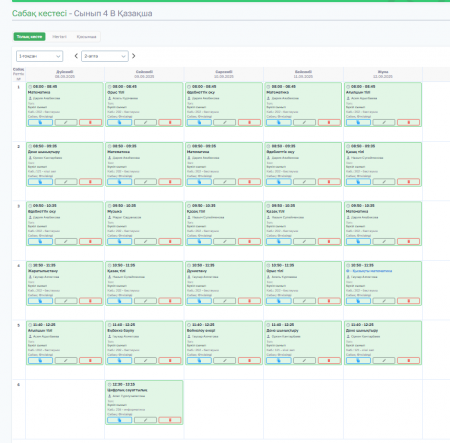Screen dimensions: 450x443
Task: Delete Friday's first lesson at 08:00
Action: 408,122
